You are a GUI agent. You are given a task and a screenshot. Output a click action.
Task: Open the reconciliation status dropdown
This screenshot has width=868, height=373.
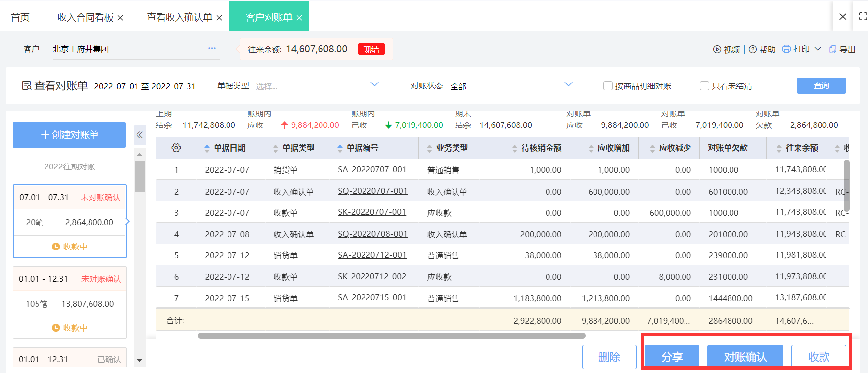point(568,84)
